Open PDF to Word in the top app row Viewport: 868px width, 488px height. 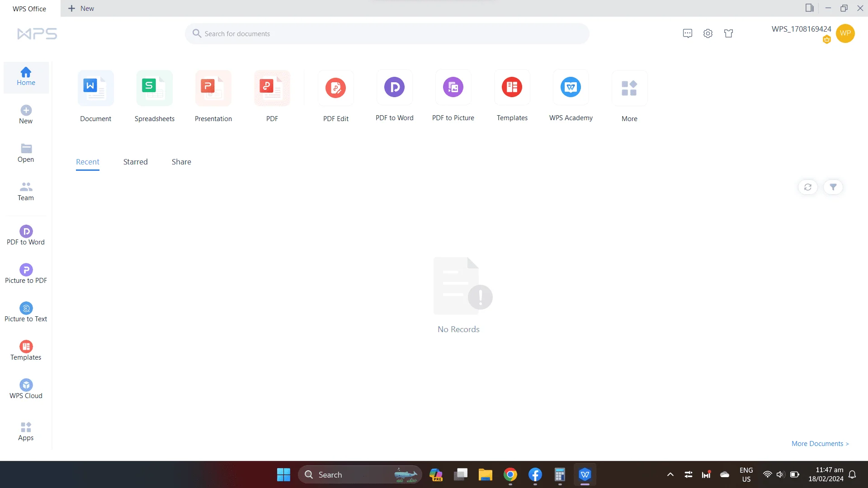click(394, 87)
